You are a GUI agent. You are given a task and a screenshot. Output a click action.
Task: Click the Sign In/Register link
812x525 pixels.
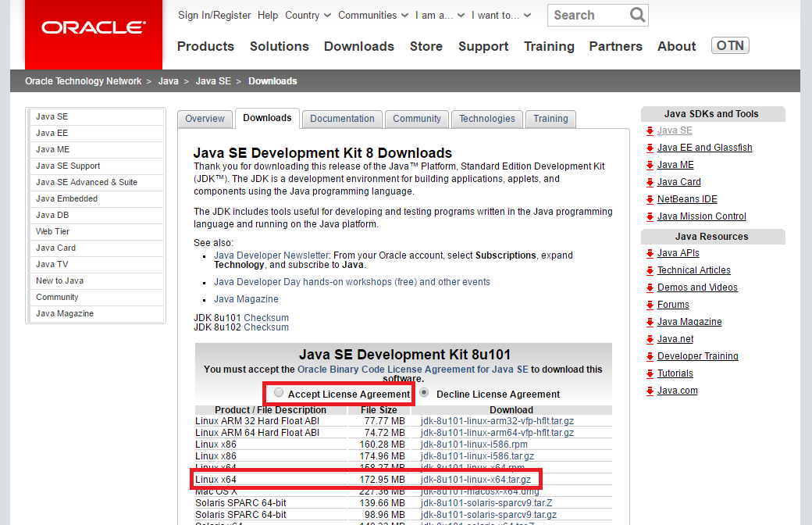pos(214,15)
